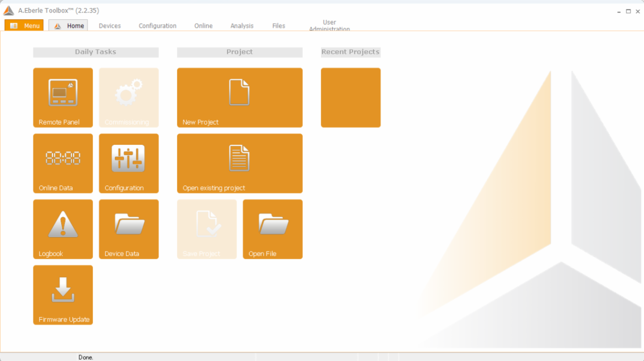Click the Open File folder tile
644x361 pixels.
[273, 229]
